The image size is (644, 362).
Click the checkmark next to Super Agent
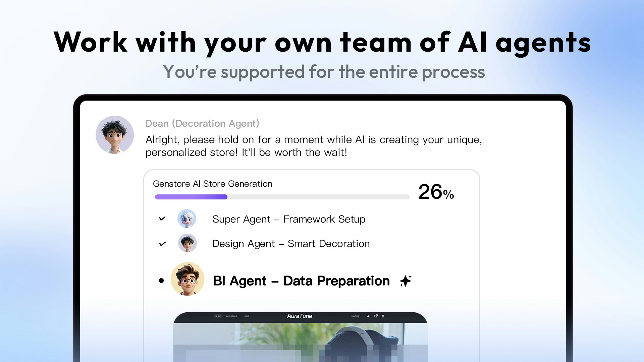click(x=162, y=219)
